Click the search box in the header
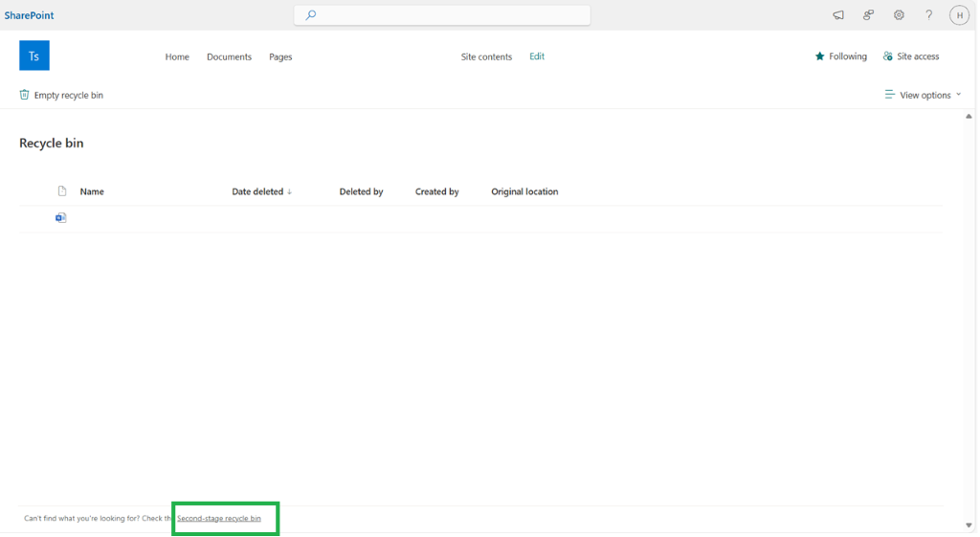Image resolution: width=980 pixels, height=537 pixels. tap(442, 15)
